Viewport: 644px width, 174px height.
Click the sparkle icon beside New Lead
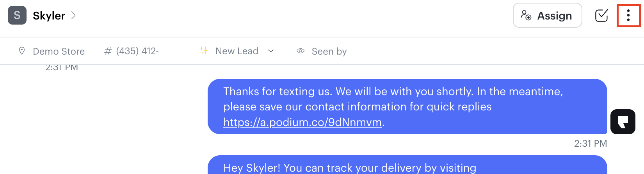pos(204,51)
